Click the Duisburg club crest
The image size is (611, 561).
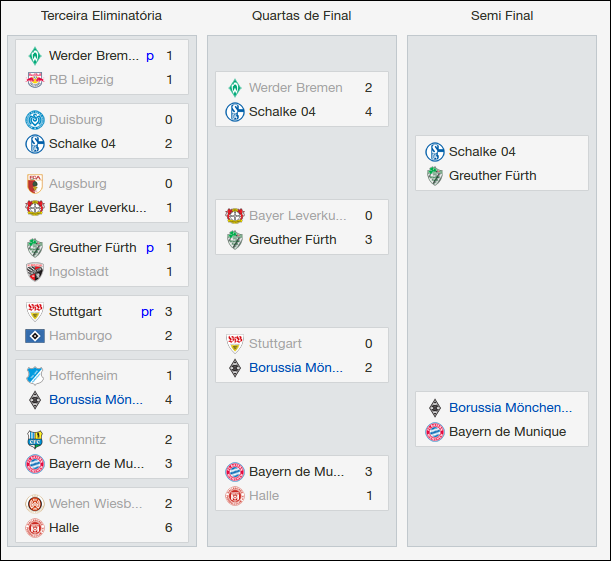click(x=35, y=120)
